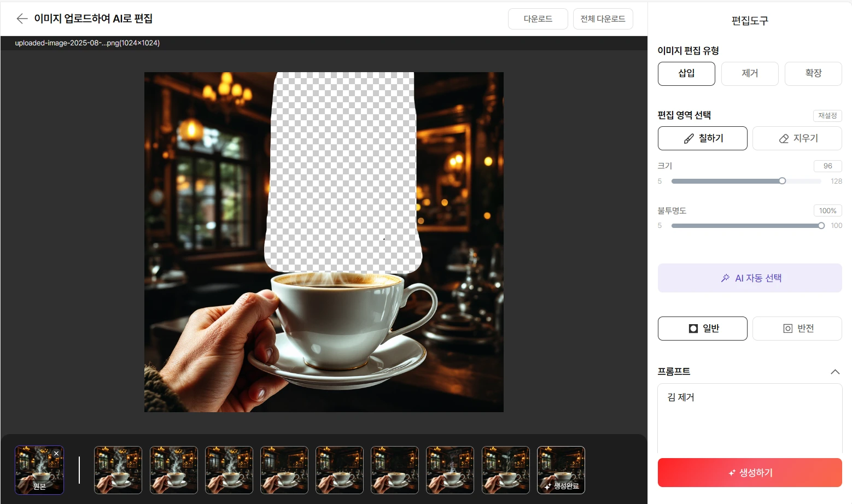The width and height of the screenshot is (852, 504).
Task: Select the 지우기 eraser tool
Action: pyautogui.click(x=797, y=138)
